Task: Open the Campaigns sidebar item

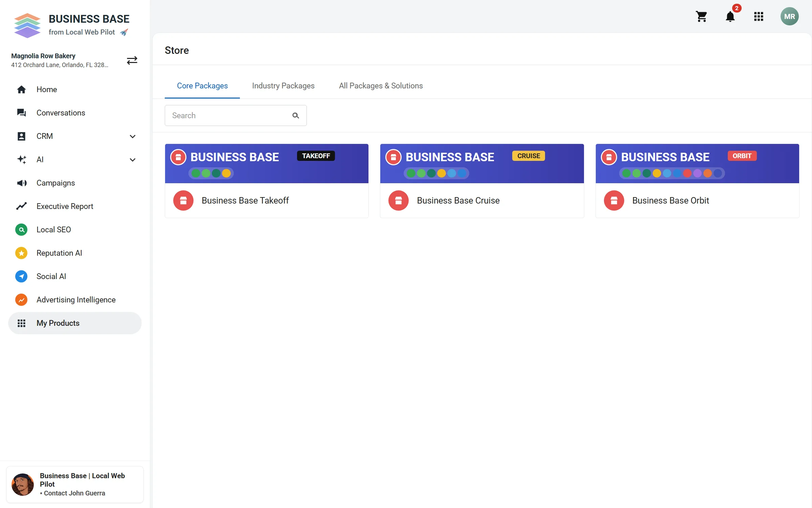Action: (75, 183)
